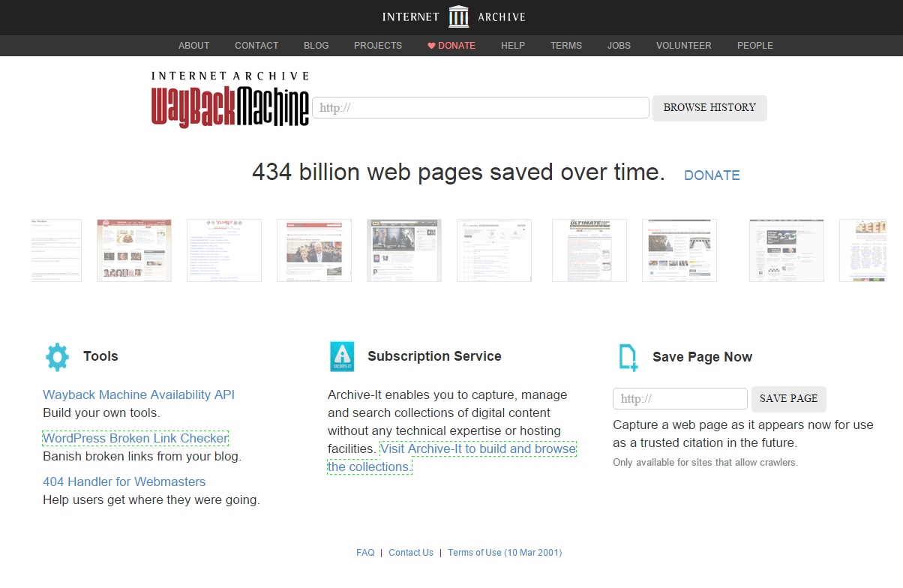Open the thumbnail showing a cake photo
Viewport: 903px width, 588px height.
[x=134, y=250]
